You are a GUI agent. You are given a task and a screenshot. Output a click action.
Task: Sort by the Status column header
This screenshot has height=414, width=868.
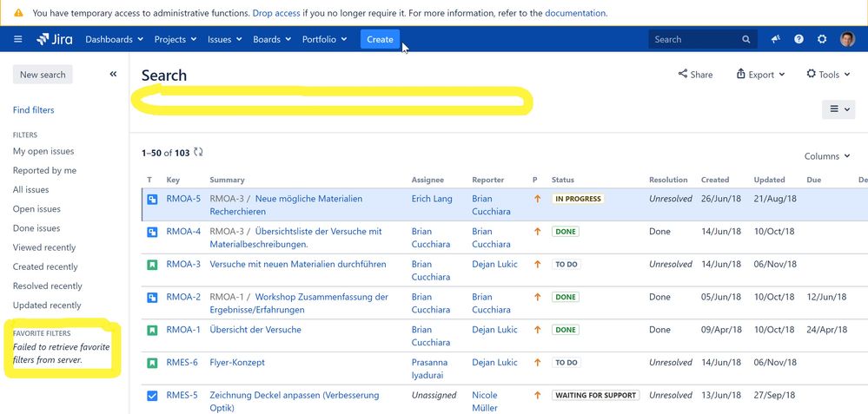coord(562,180)
